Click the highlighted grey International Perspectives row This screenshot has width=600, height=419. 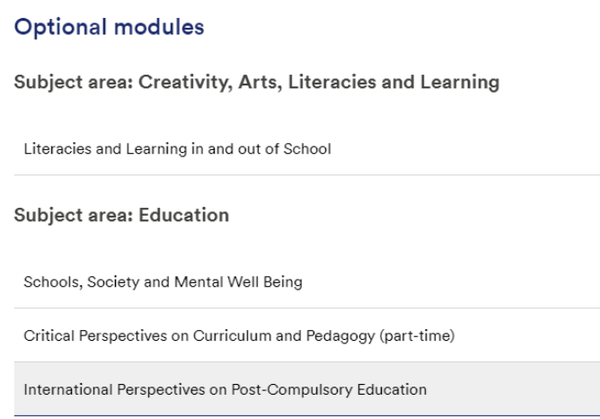307,389
